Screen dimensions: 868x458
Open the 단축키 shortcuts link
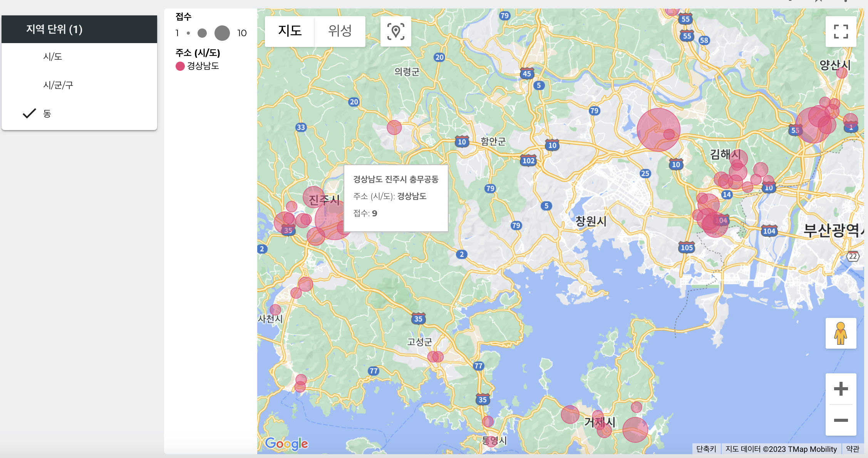click(706, 449)
